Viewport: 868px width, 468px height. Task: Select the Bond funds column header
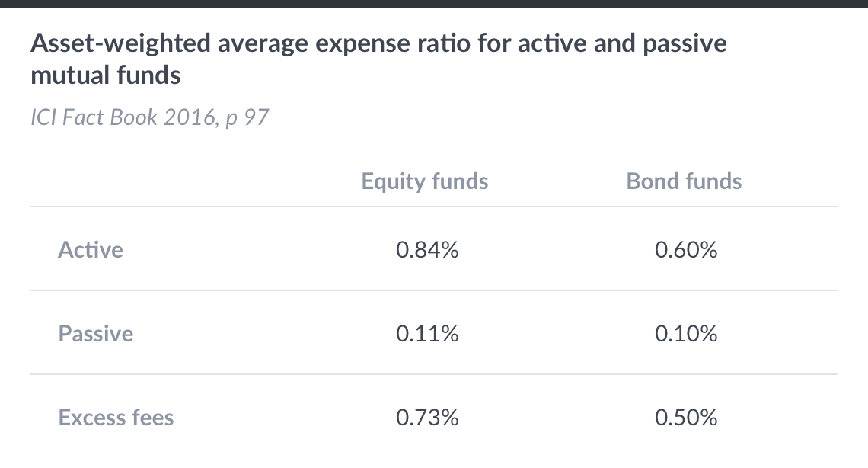point(684,181)
